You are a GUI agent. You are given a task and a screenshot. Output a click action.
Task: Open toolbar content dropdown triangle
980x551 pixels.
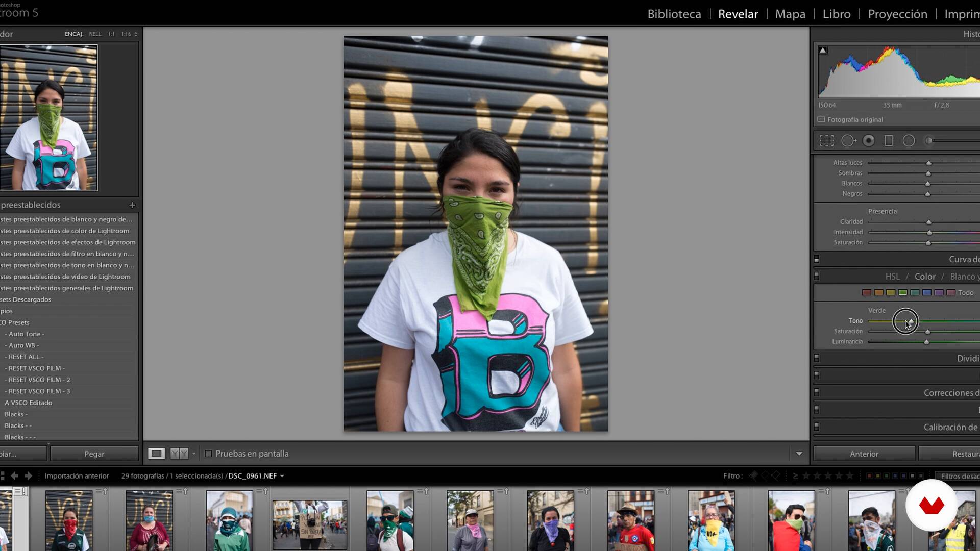point(799,454)
